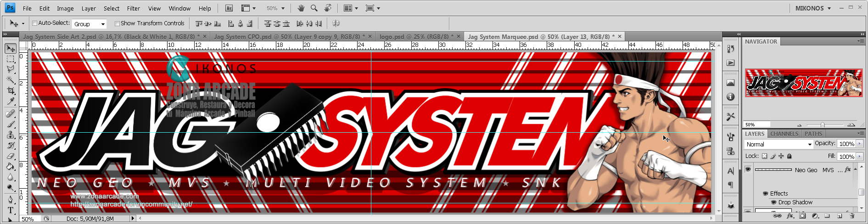This screenshot has height=224, width=868.
Task: Launch Bridge with the Br icon
Action: pos(229,8)
